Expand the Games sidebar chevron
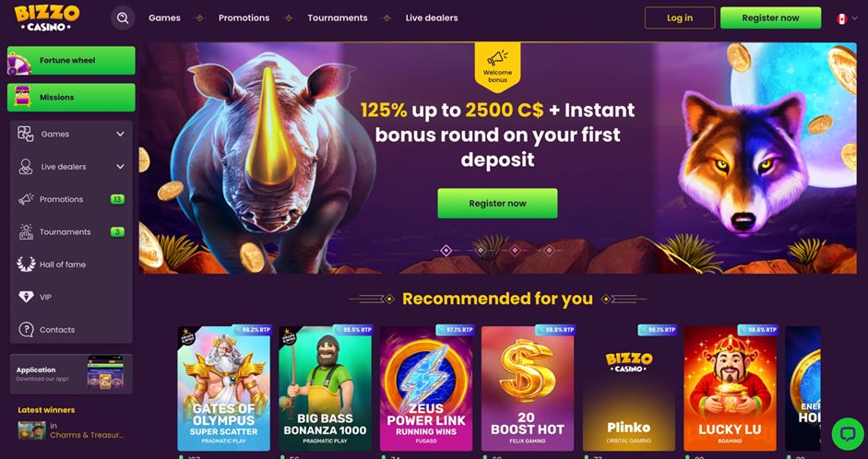 (x=120, y=134)
